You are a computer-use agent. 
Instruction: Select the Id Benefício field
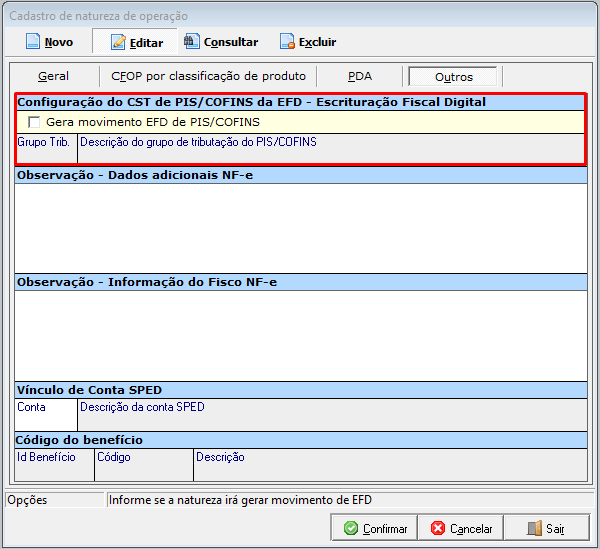(x=54, y=468)
